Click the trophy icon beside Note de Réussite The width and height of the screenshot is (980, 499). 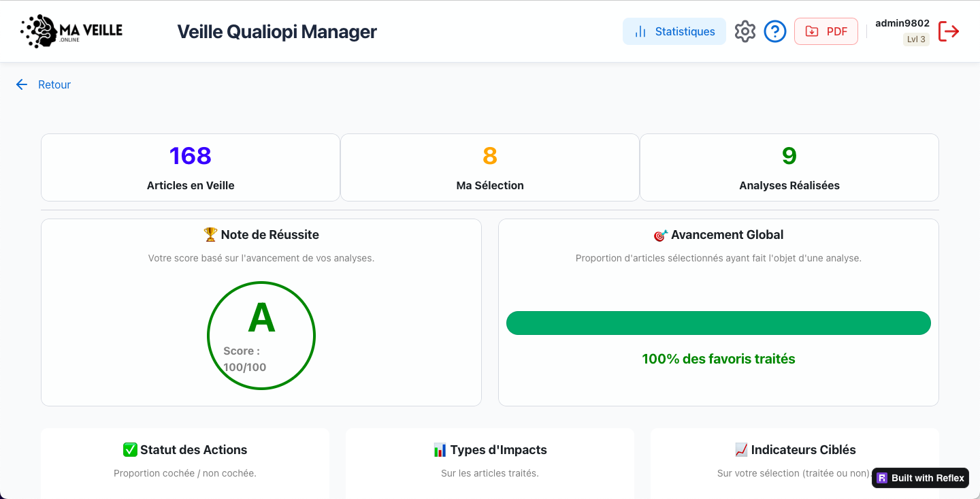(x=210, y=235)
